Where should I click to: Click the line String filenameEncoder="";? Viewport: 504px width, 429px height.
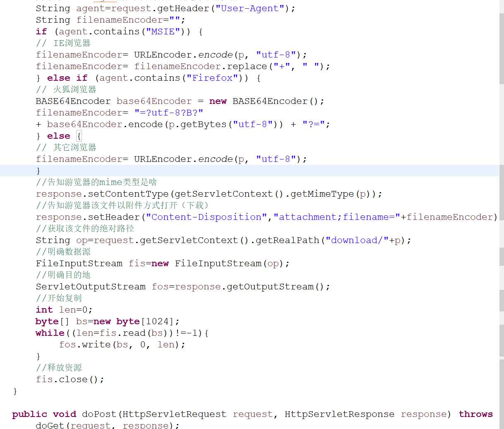[110, 20]
